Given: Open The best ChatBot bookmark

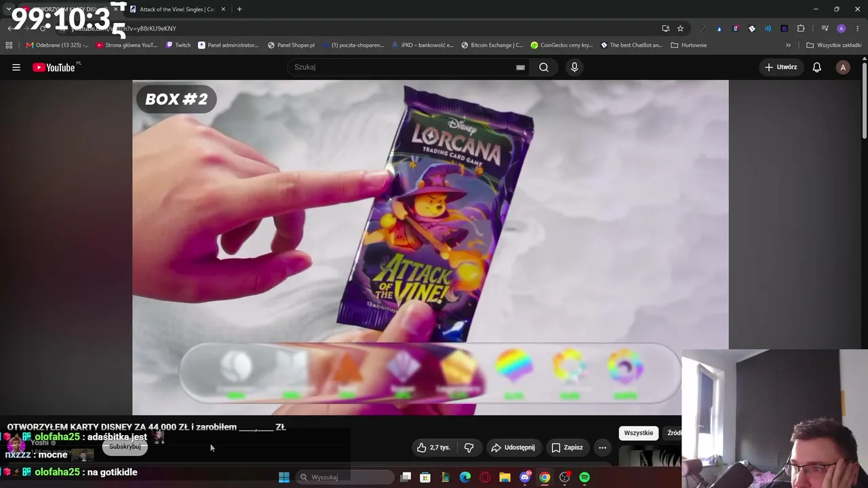Looking at the screenshot, I should click(631, 45).
